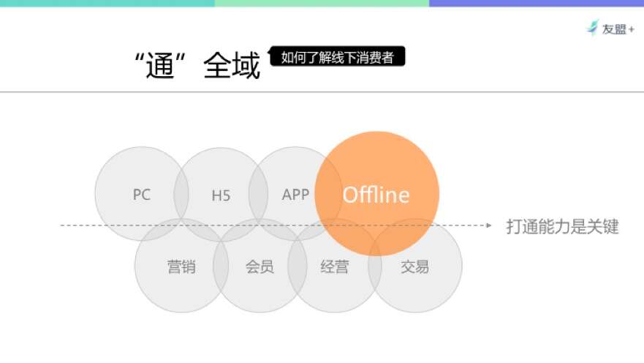Click the black 如何了解线下消费者 callout
The width and height of the screenshot is (644, 363).
pyautogui.click(x=337, y=56)
